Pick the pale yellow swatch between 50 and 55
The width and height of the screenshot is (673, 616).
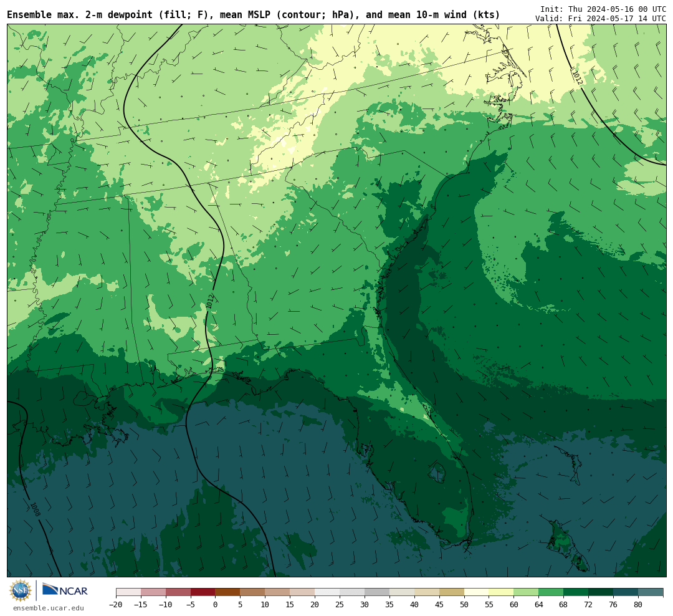[477, 592]
